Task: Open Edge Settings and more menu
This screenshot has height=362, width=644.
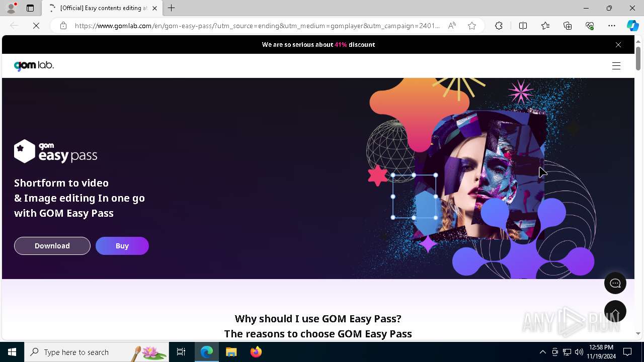Action: [x=612, y=26]
